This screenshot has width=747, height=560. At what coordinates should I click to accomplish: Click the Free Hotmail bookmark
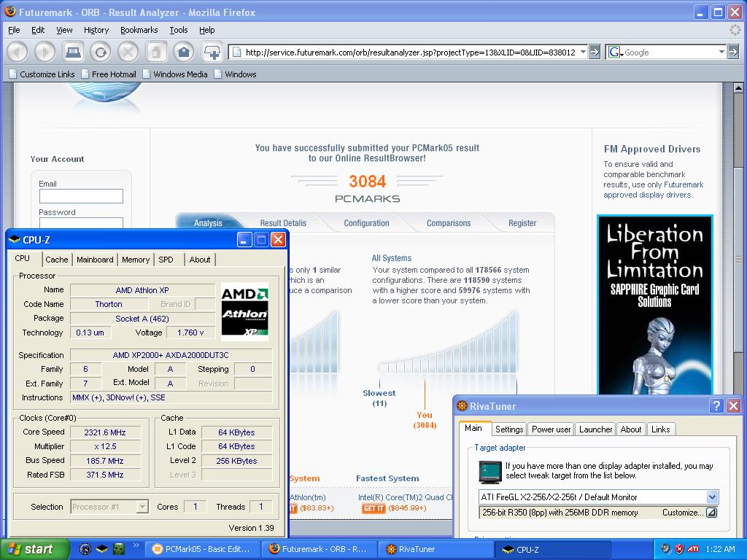click(x=109, y=74)
